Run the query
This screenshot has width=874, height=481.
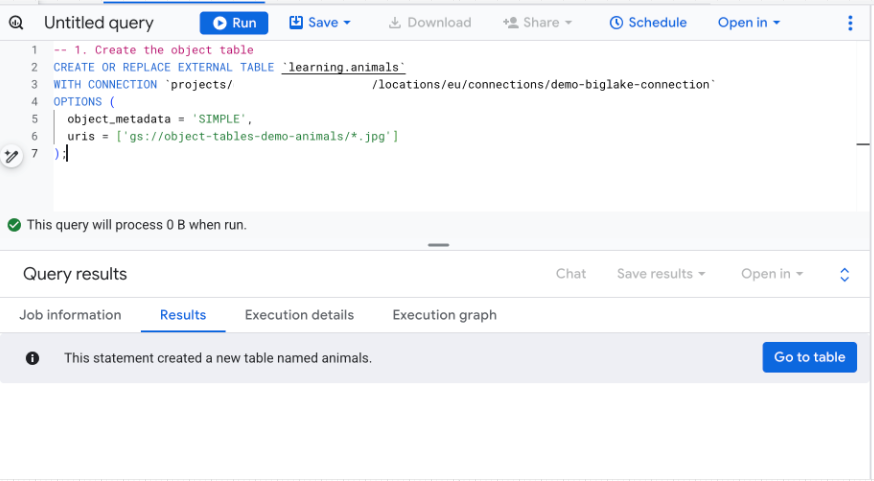[234, 23]
